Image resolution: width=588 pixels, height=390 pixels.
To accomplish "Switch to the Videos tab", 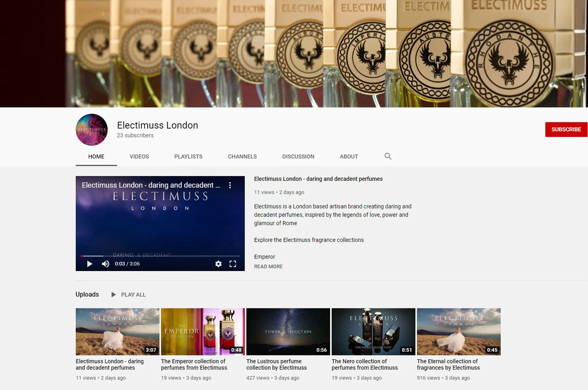I will [x=139, y=157].
